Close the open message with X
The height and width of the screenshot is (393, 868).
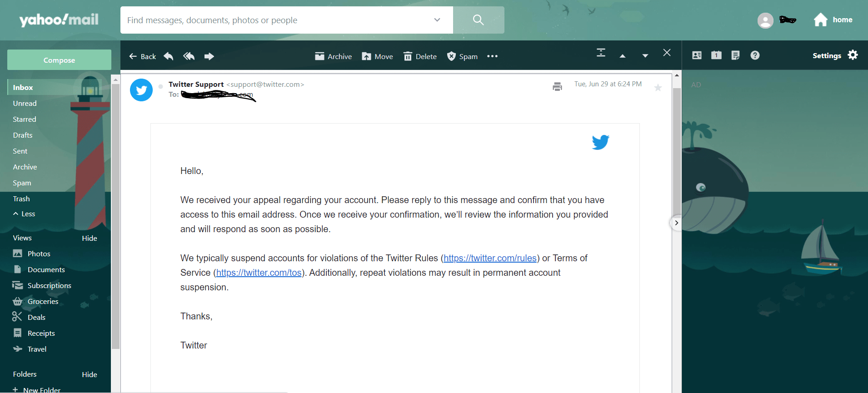point(667,53)
